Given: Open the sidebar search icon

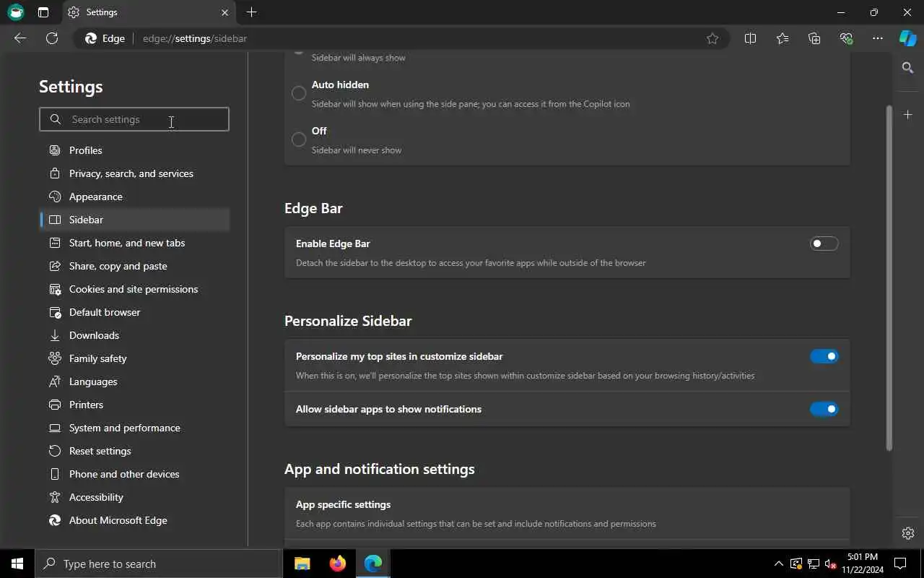Looking at the screenshot, I should coord(908,67).
